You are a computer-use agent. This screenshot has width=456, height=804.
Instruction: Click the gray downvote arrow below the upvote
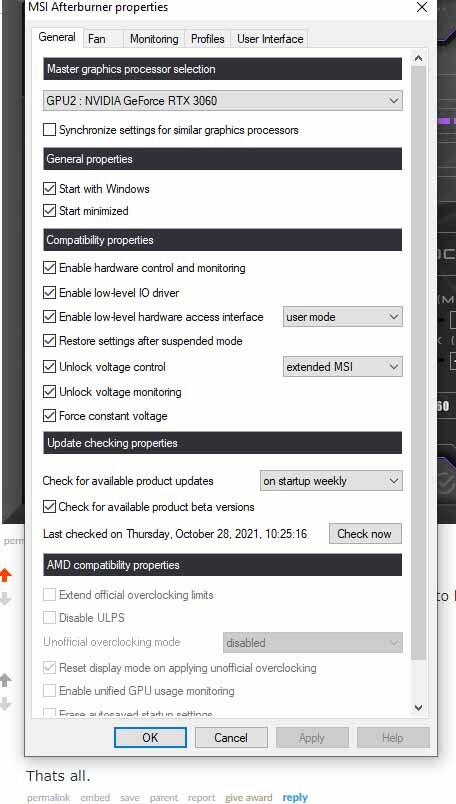coord(5,598)
